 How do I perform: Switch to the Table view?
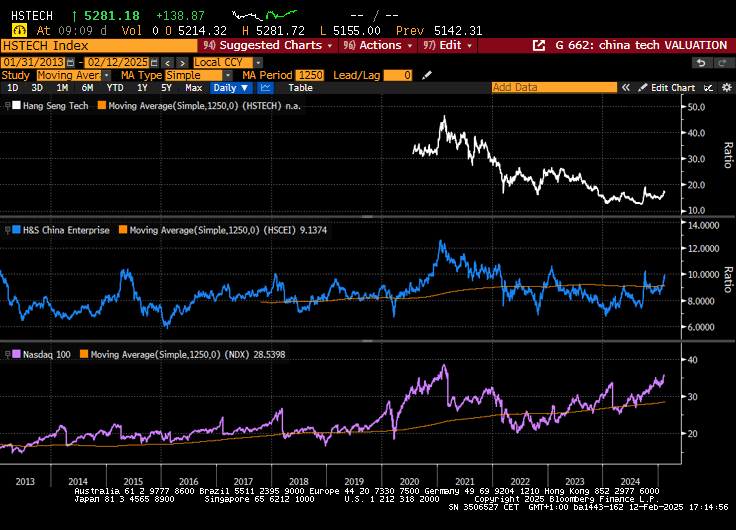300,88
